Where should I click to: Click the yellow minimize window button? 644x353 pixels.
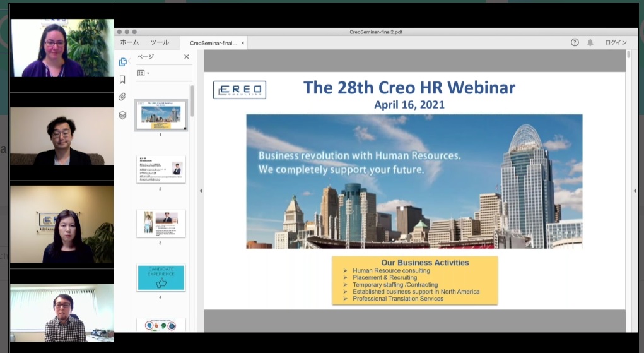click(127, 32)
